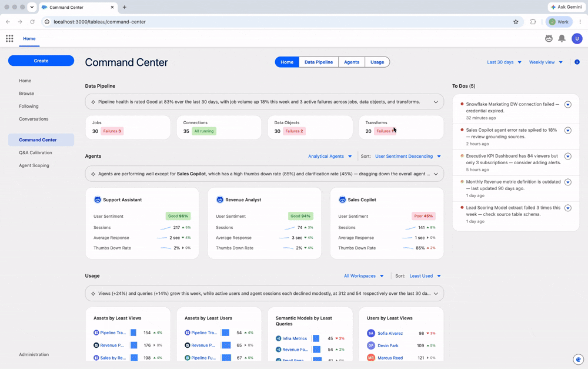The image size is (588, 369).
Task: Open the User Sentiment Descending sort dropdown
Action: pos(408,156)
